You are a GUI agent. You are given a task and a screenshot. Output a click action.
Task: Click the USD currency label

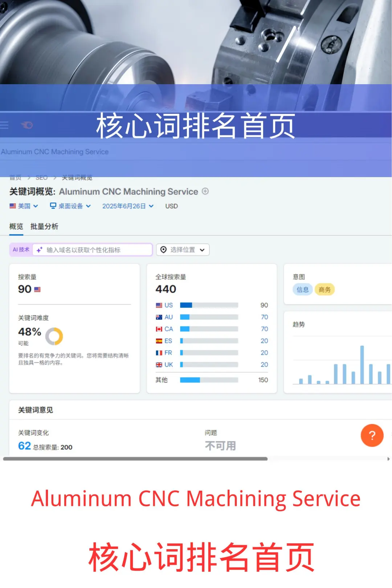172,206
